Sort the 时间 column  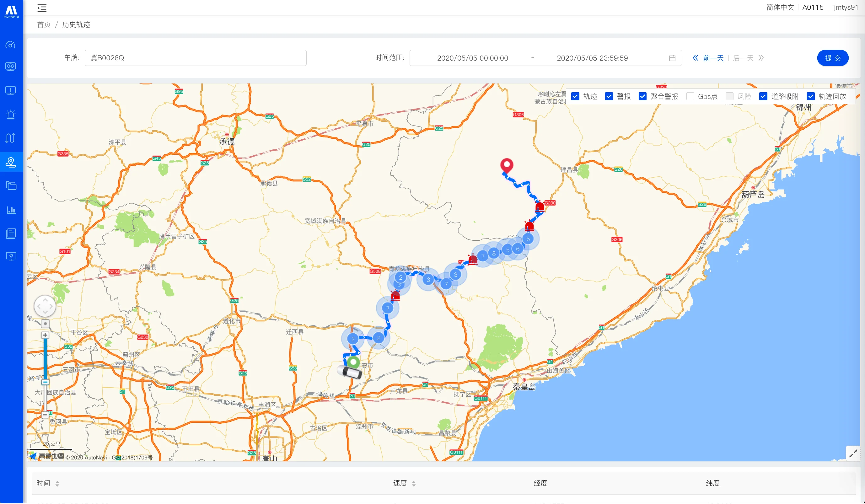coord(57,484)
